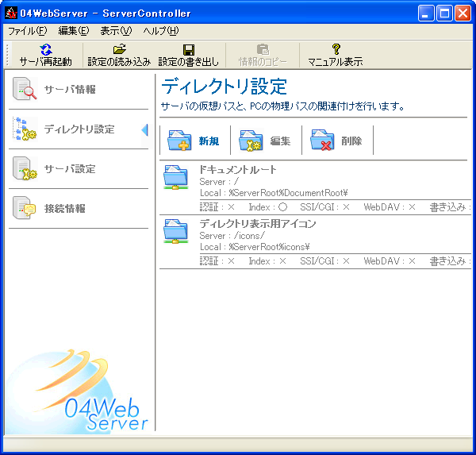476x455 pixels.
Task: Click 削除 folder with red X icon
Action: tap(322, 141)
